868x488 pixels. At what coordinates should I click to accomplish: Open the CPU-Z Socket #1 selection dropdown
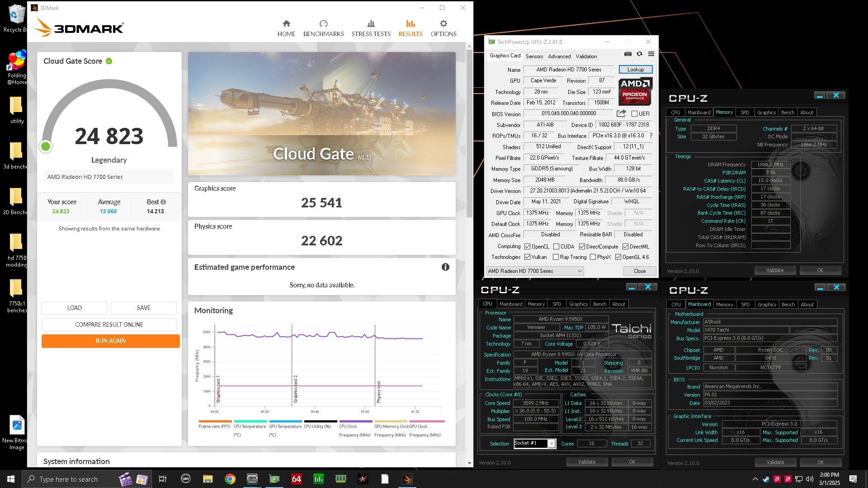pyautogui.click(x=534, y=443)
